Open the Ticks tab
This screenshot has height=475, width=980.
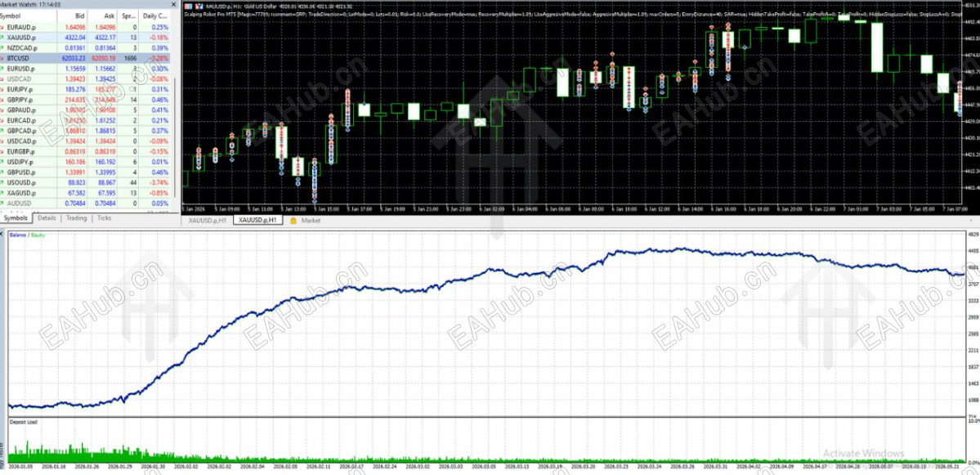(104, 218)
